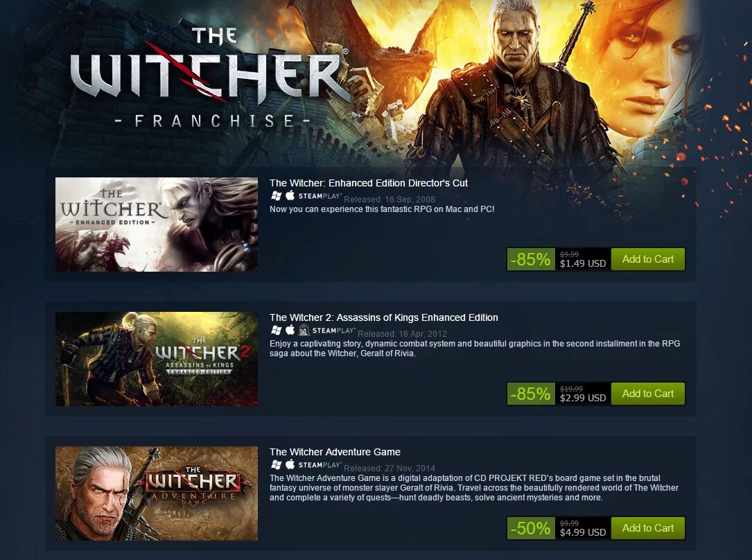Viewport: 752px width, 560px height.
Task: Open The Witcher Adventure Game title link
Action: [x=335, y=452]
